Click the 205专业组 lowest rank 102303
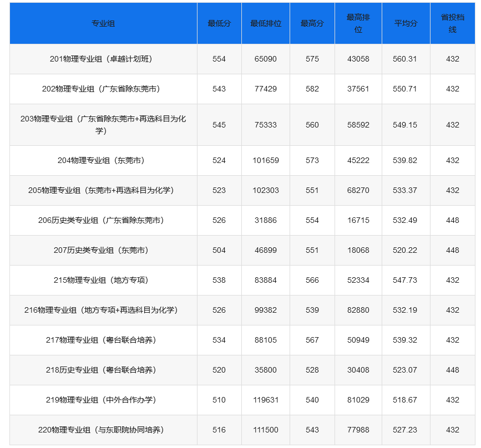Viewport: 481px width, 448px height. click(266, 190)
